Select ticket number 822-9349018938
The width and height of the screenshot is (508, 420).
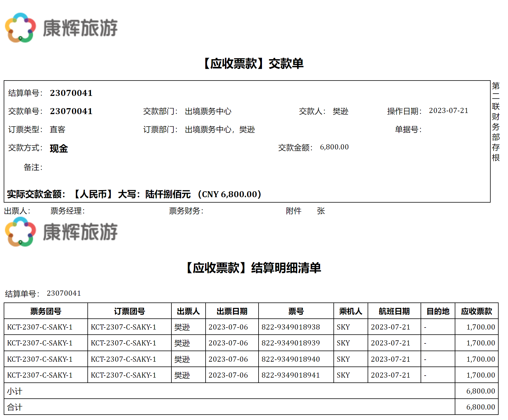coord(291,327)
